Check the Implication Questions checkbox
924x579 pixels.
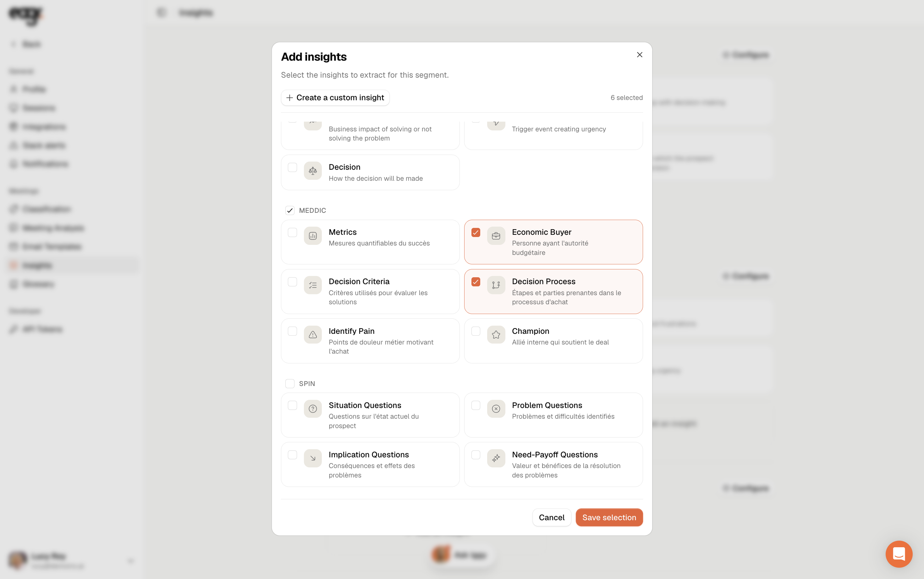tap(292, 455)
